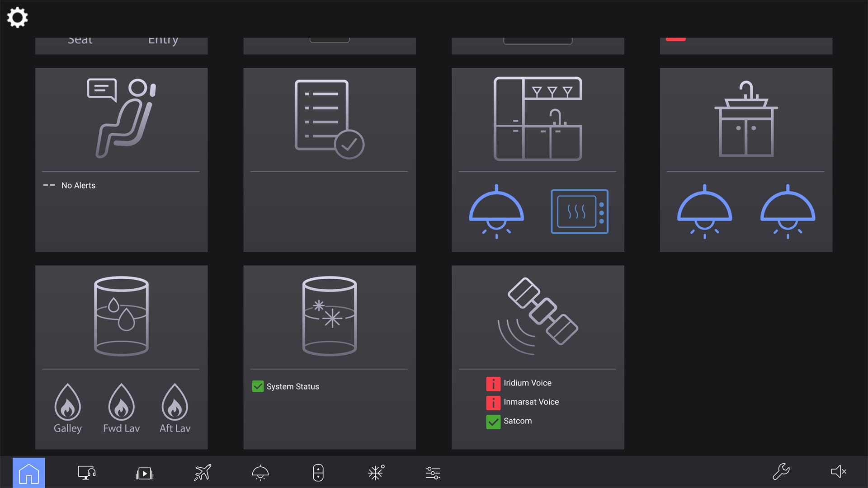
Task: Open lighting controls from the bottom bar
Action: [260, 473]
